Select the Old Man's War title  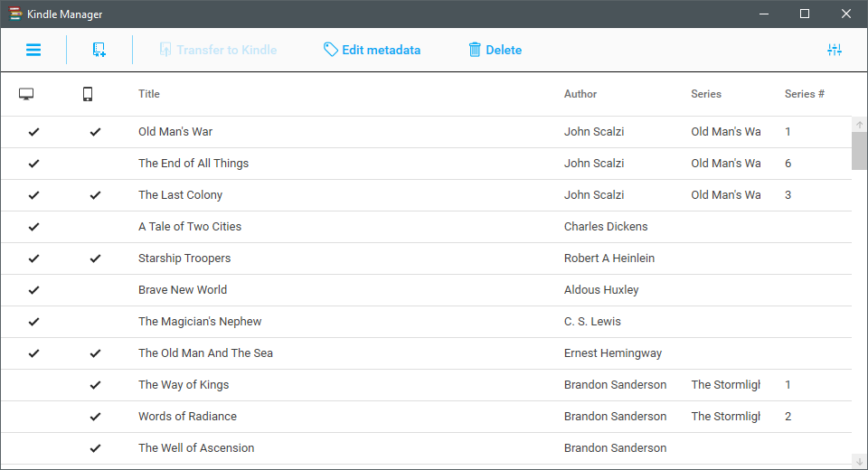point(175,132)
